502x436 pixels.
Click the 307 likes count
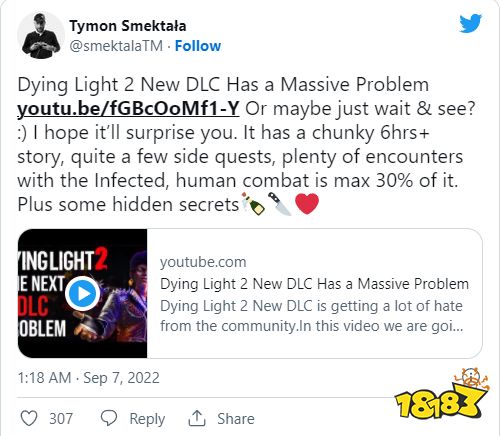[61, 419]
